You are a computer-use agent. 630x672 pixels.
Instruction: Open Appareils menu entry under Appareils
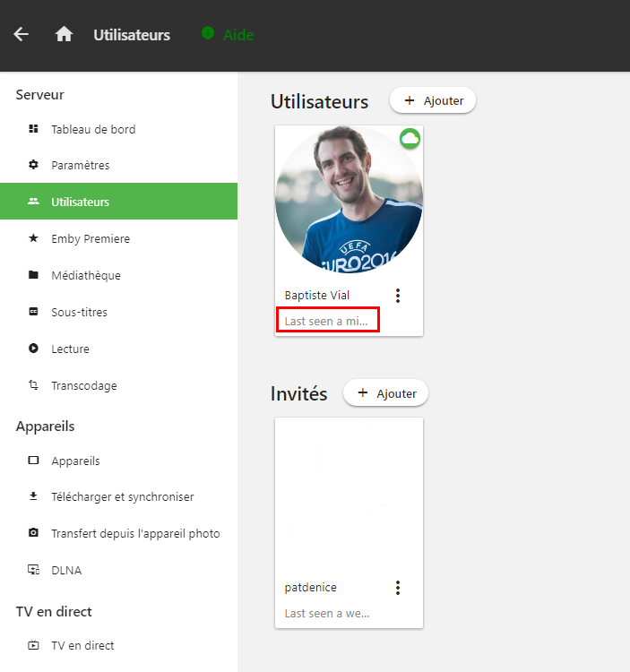(118, 461)
